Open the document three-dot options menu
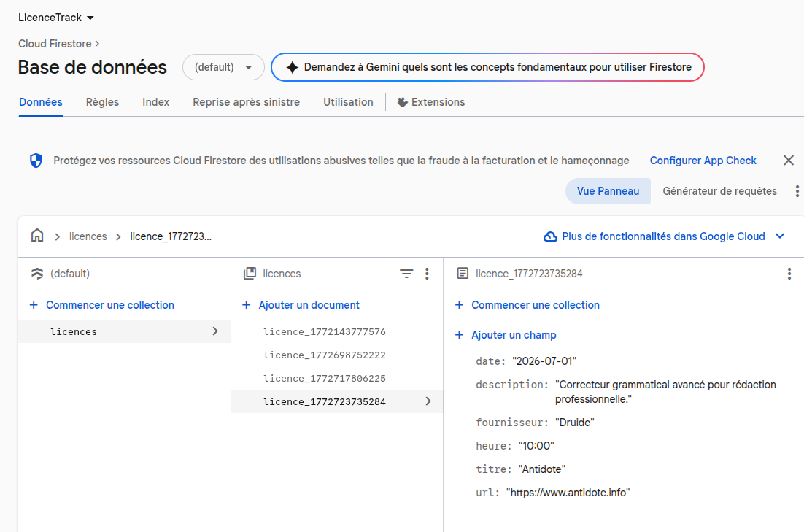This screenshot has height=532, width=804. (789, 274)
